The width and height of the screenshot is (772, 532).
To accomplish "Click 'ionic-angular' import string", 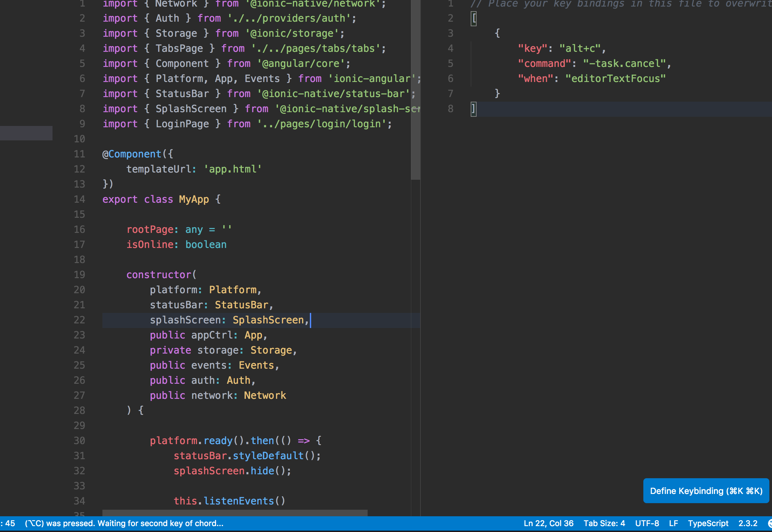I will point(372,79).
